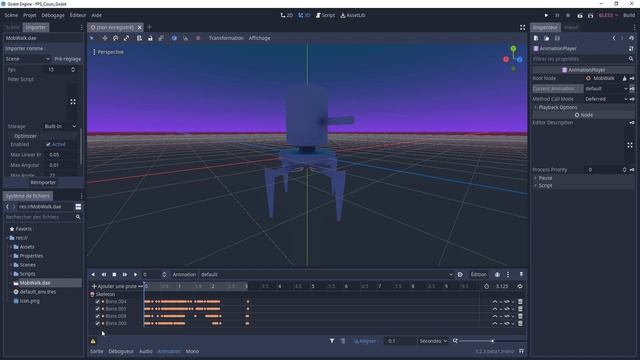
Task: Open the Débogage menu
Action: [x=53, y=15]
